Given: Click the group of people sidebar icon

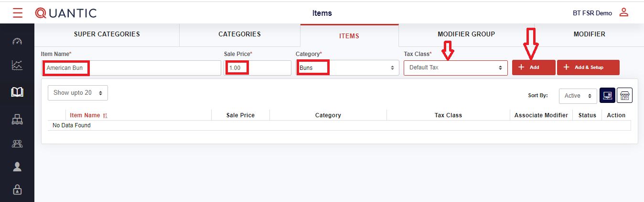Looking at the screenshot, I should coord(17,143).
